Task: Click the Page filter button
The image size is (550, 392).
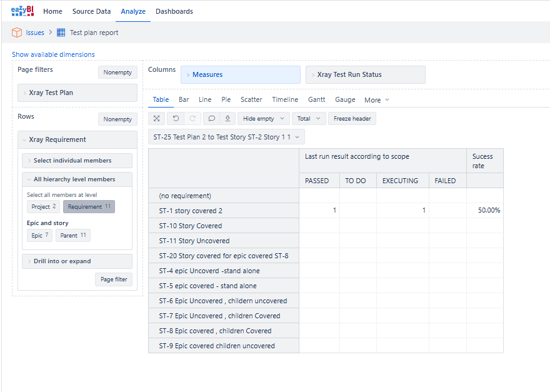Action: click(x=114, y=279)
